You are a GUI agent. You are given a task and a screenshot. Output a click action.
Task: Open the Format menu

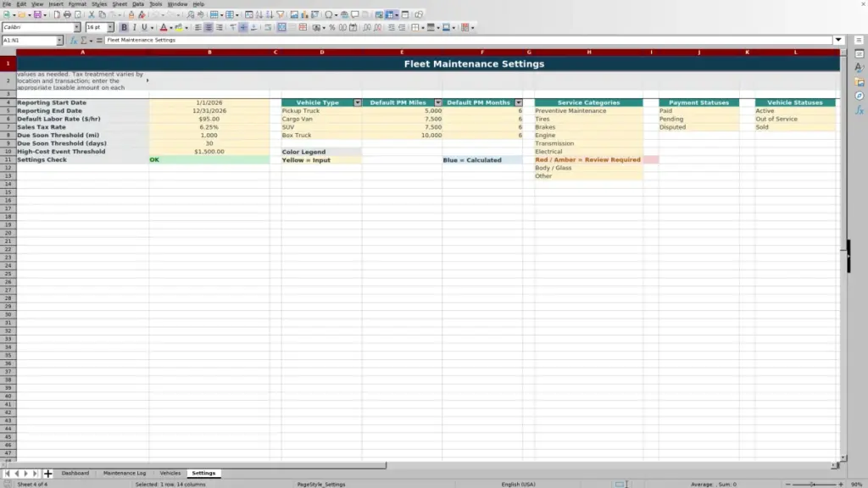tap(77, 4)
